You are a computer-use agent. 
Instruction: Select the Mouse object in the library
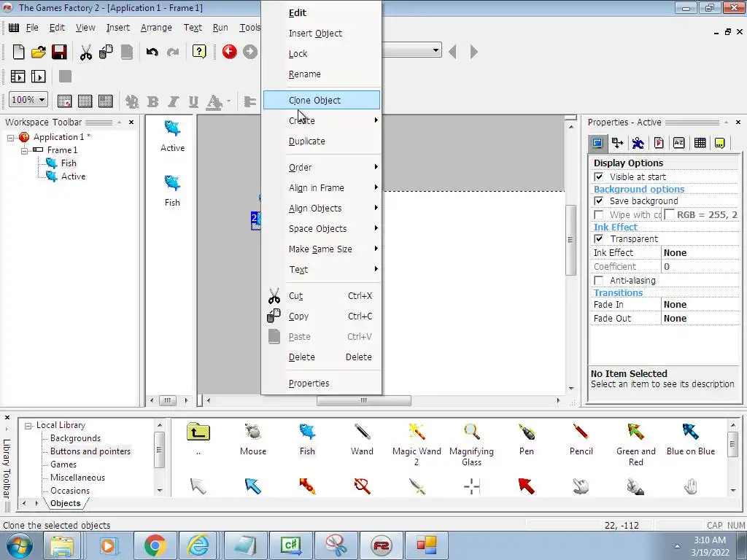point(253,439)
